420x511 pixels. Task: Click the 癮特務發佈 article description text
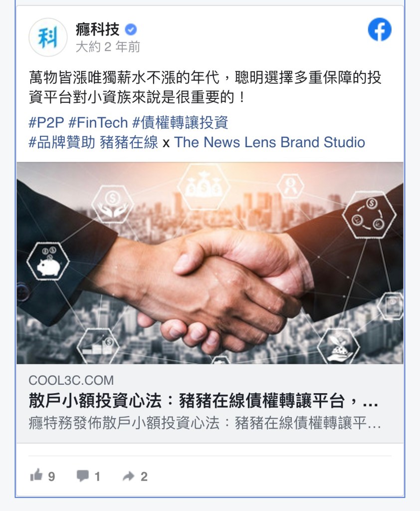pyautogui.click(x=205, y=423)
